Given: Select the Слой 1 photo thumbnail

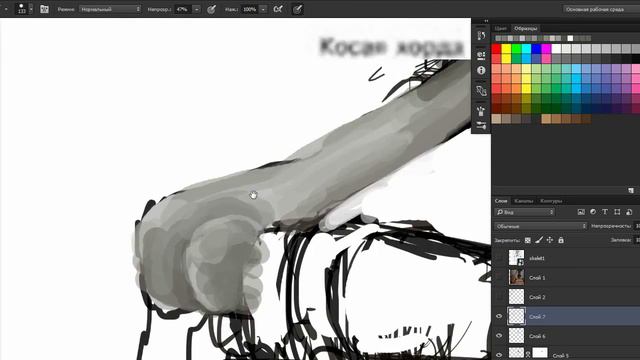Looking at the screenshot, I should (516, 278).
